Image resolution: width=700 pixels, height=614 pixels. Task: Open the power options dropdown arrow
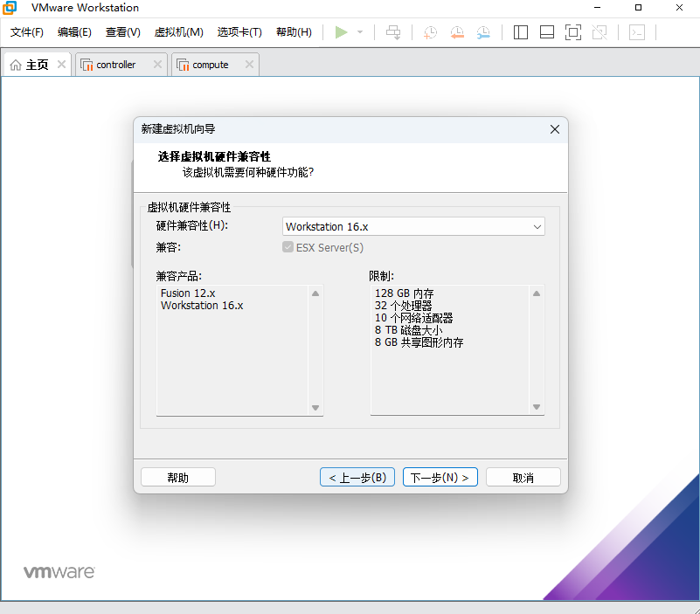360,32
